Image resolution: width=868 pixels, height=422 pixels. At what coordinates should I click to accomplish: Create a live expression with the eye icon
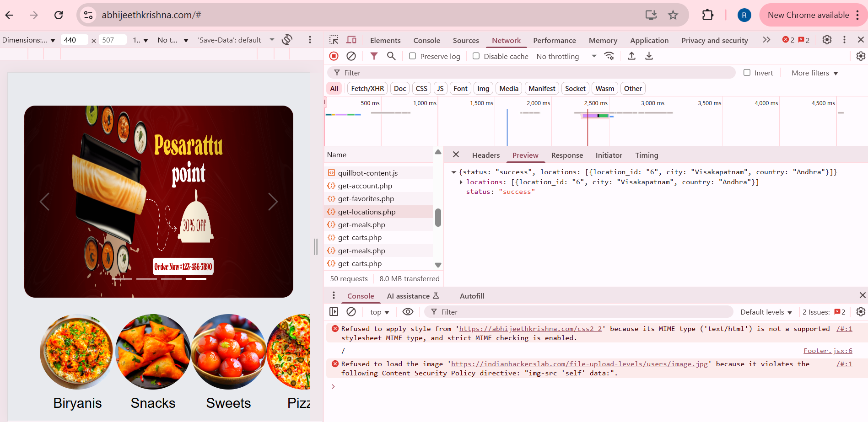(x=408, y=311)
